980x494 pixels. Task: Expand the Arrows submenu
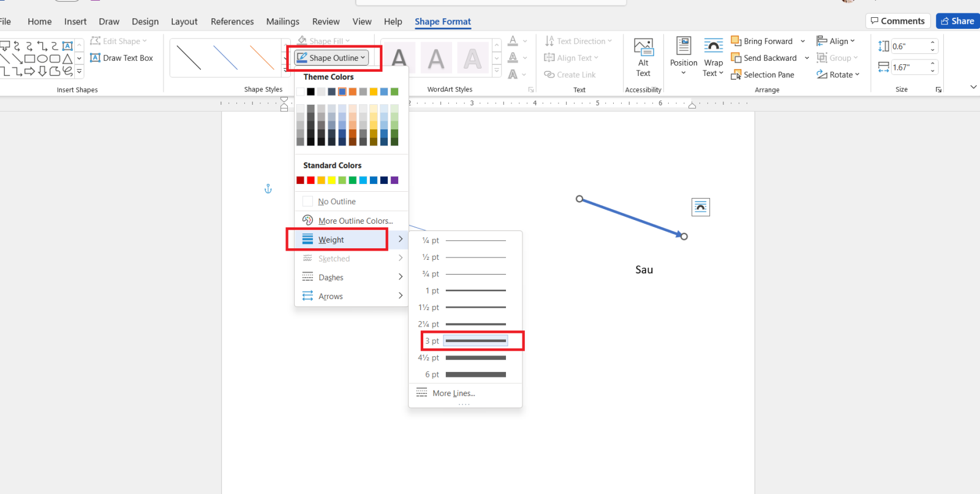tap(352, 296)
